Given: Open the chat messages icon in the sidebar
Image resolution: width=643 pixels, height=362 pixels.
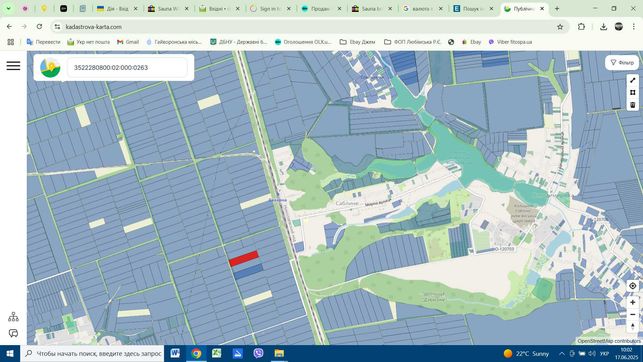Looking at the screenshot, I should [13, 333].
